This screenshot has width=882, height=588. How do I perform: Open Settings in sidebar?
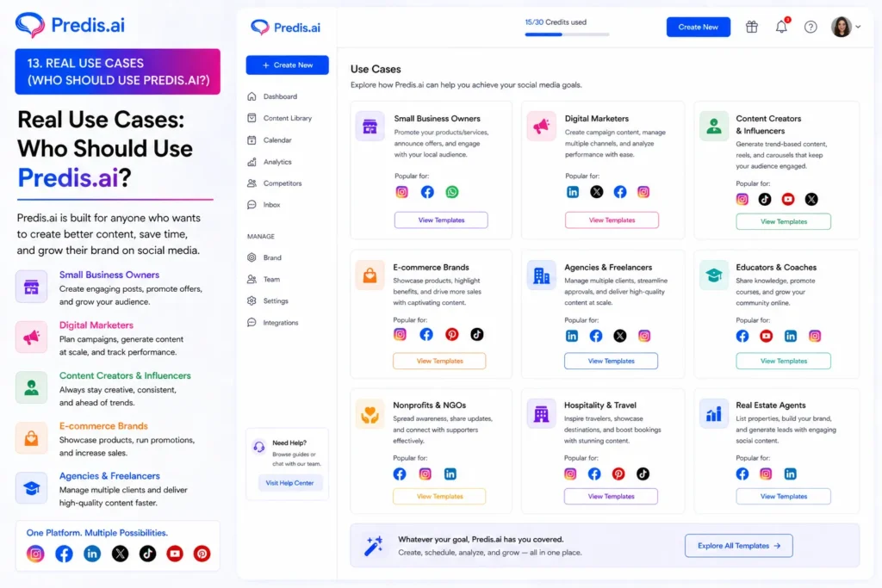click(x=268, y=300)
